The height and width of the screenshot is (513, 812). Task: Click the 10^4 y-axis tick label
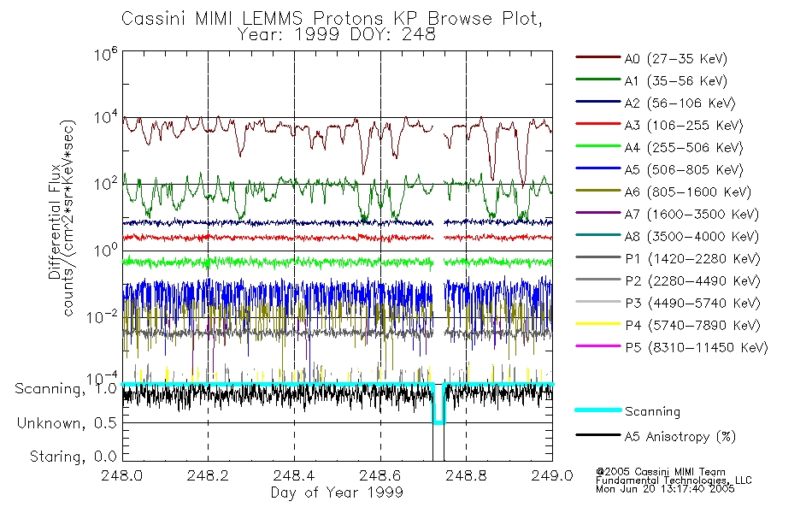pos(105,117)
